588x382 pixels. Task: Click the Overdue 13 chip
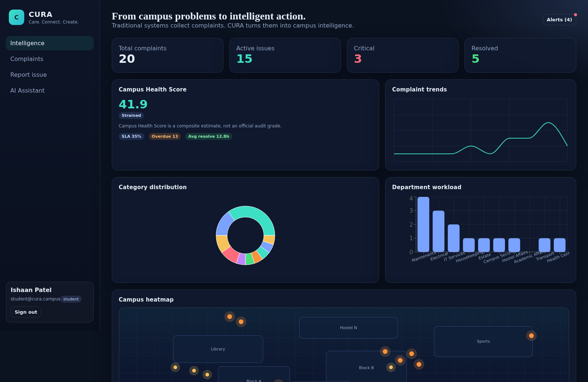pyautogui.click(x=165, y=136)
